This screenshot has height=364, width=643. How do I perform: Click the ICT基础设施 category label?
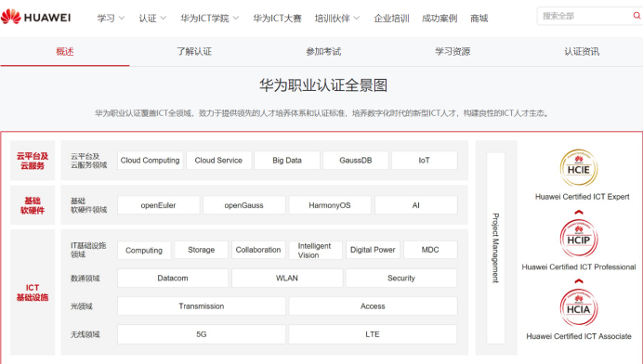pos(33,292)
